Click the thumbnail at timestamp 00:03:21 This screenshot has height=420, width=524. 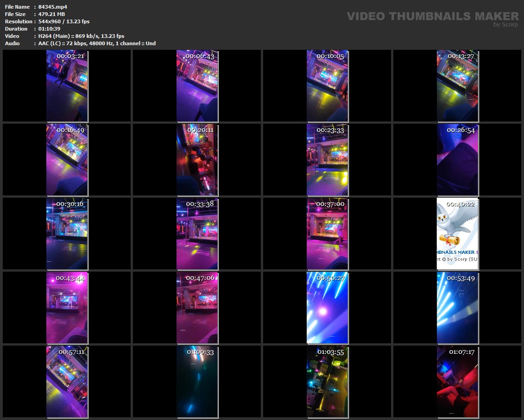tap(67, 86)
